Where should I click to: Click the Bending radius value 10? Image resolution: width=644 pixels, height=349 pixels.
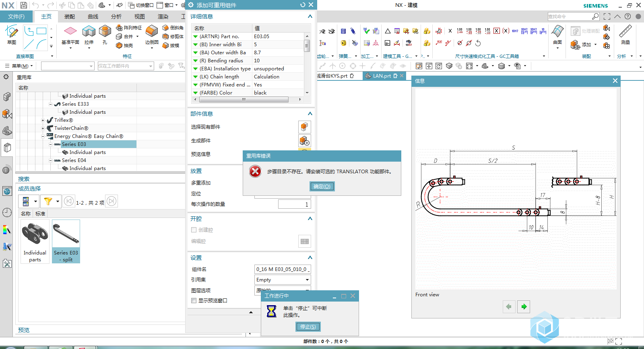pyautogui.click(x=257, y=61)
